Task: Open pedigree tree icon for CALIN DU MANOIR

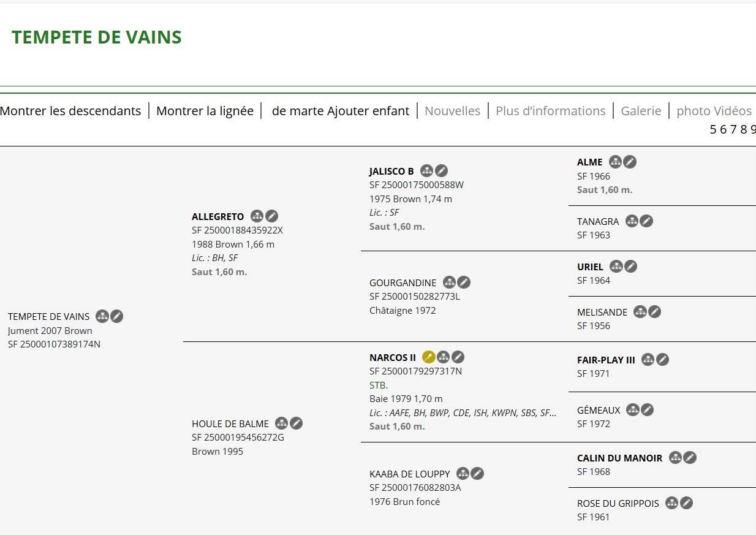Action: pyautogui.click(x=675, y=458)
